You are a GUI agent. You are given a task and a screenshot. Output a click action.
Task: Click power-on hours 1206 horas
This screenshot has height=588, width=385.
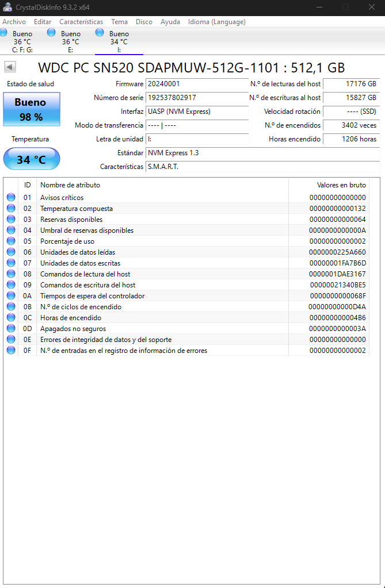pyautogui.click(x=352, y=139)
